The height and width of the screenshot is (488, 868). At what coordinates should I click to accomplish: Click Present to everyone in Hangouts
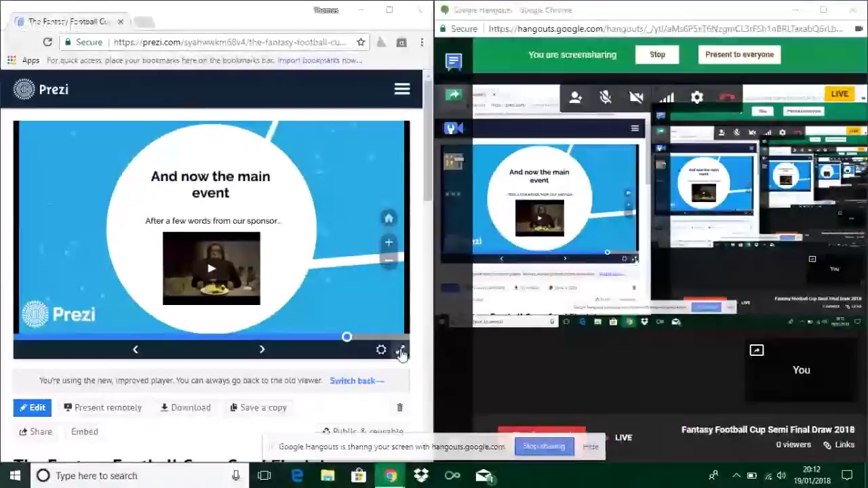(739, 54)
